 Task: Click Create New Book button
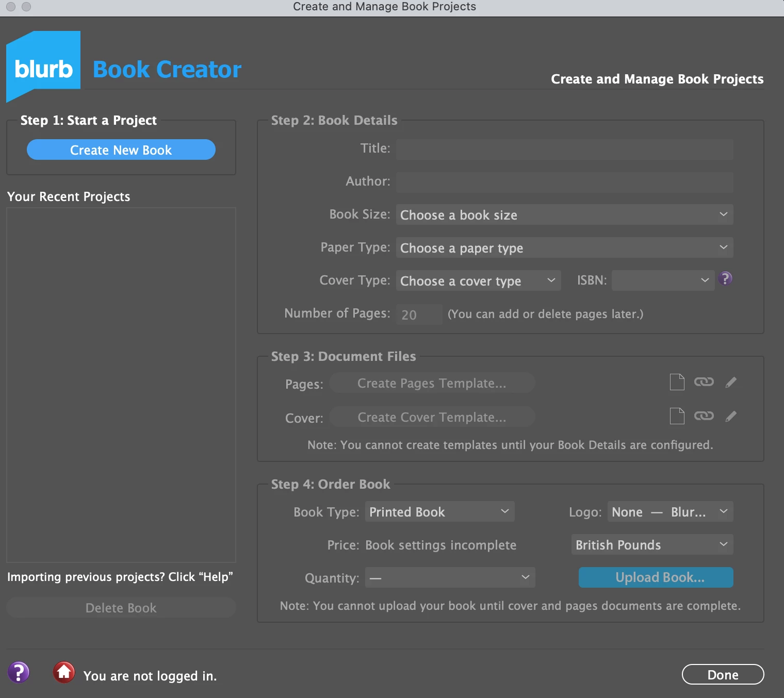tap(121, 149)
